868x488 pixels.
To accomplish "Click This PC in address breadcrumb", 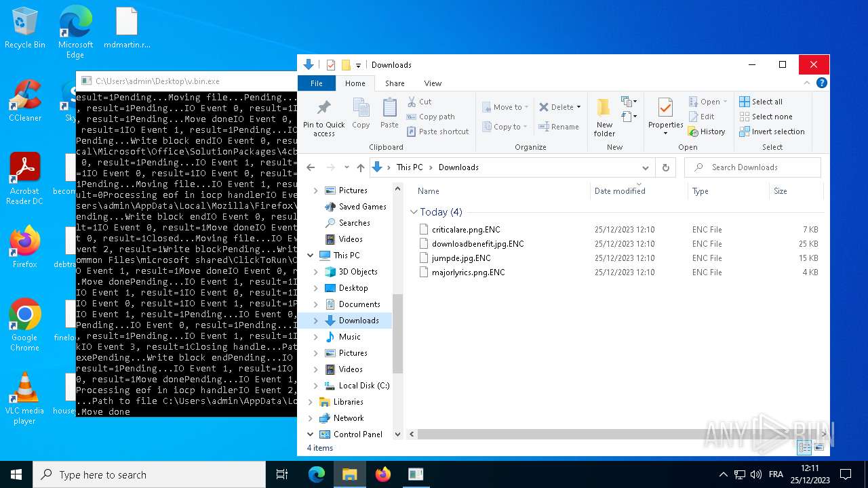I will click(x=410, y=167).
